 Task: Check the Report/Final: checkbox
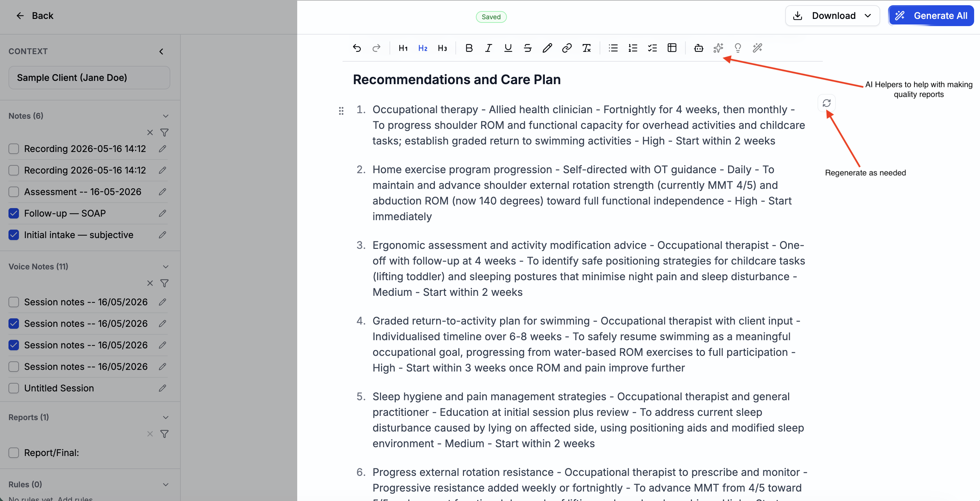coord(14,453)
